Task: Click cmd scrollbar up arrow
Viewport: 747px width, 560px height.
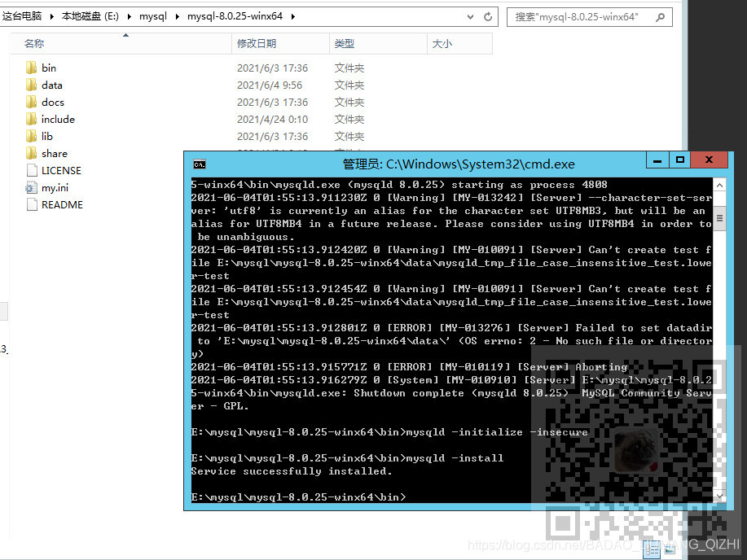Action: coord(719,186)
